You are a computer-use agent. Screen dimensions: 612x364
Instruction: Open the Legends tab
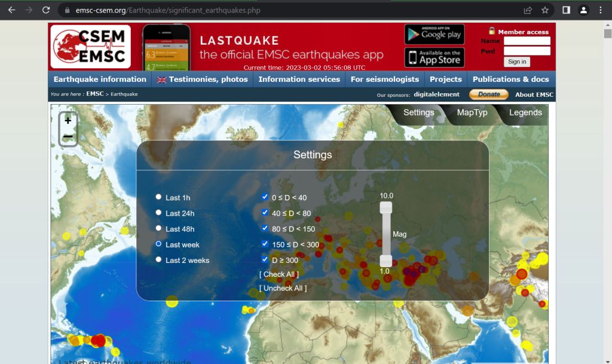[x=525, y=113]
